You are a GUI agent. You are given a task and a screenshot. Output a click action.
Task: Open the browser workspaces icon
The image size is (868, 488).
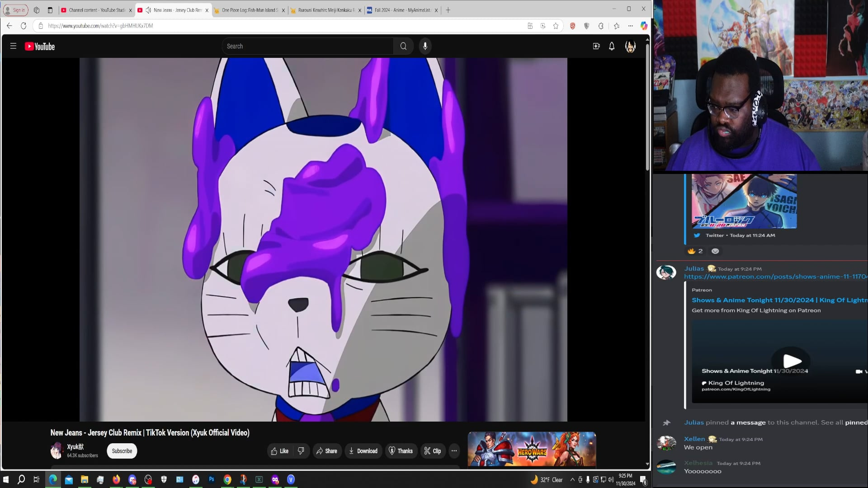pos(37,10)
